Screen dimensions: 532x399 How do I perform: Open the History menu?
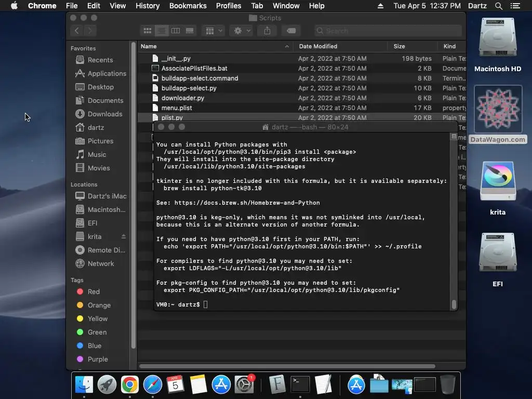click(x=148, y=6)
